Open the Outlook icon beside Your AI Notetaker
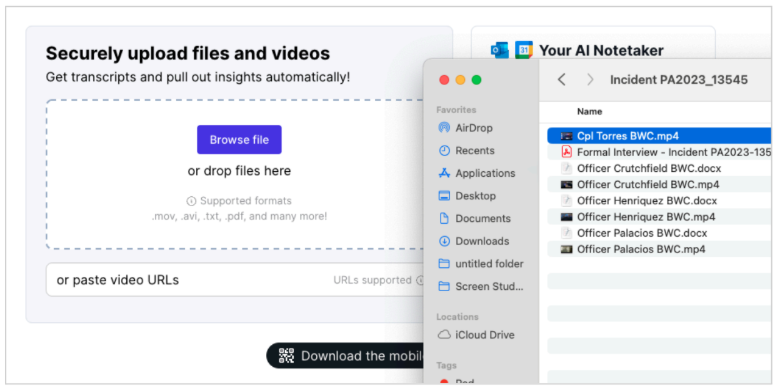Image resolution: width=776 pixels, height=390 pixels. point(499,50)
